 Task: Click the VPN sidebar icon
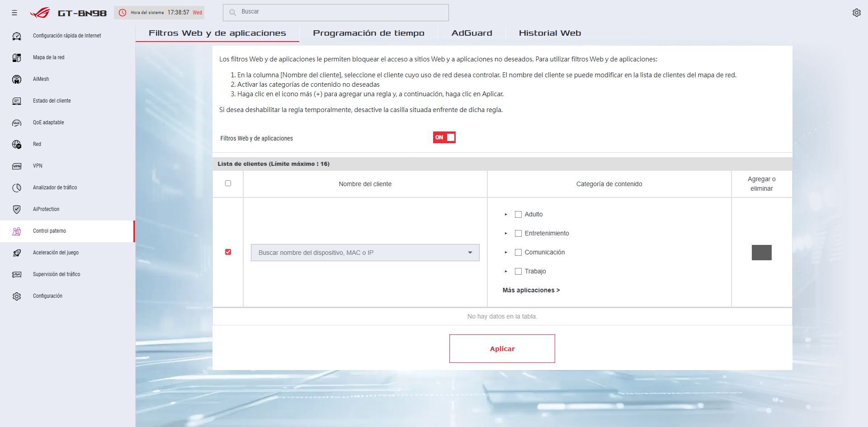coord(17,166)
